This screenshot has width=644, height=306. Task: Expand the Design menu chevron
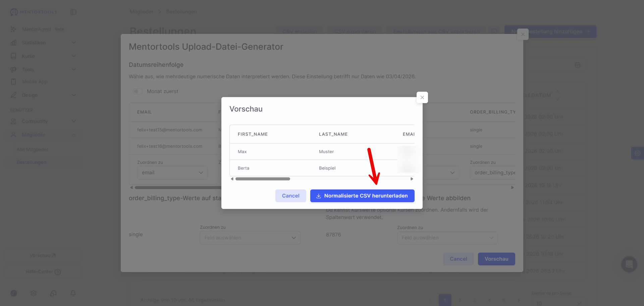click(74, 95)
